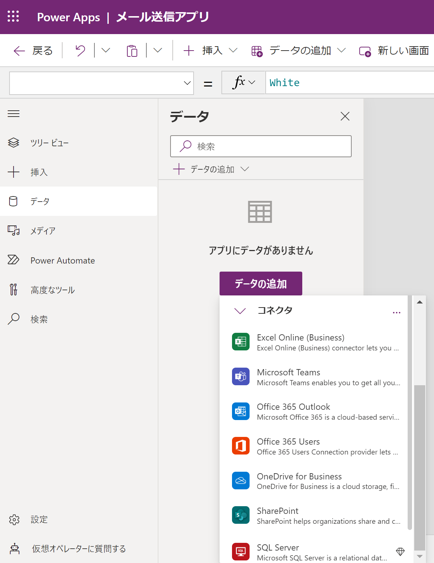434x563 pixels.
Task: Open the fx formula function dropdown
Action: point(244,83)
